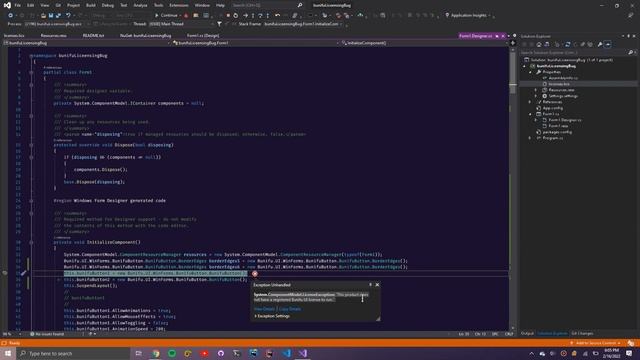Click Add to Source Control in status bar
640x360 pixels.
(x=596, y=343)
